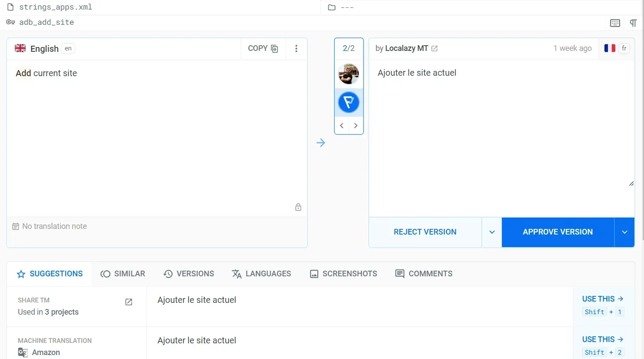Select the user avatar translation version
The image size is (644, 359).
tap(349, 74)
